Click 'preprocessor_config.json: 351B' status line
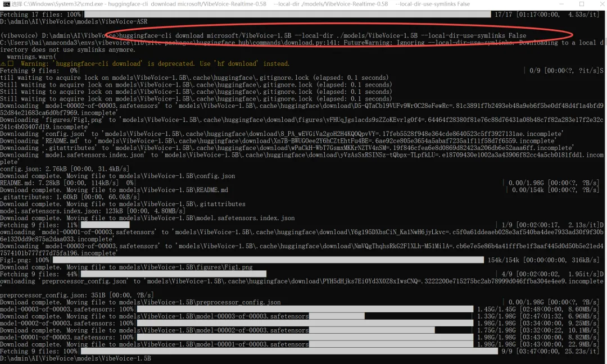 (x=76, y=295)
